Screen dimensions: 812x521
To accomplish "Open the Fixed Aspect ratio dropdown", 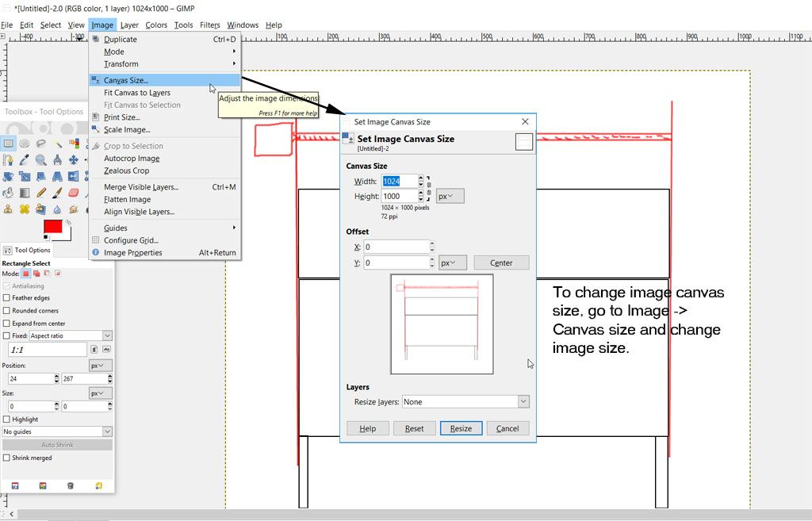I will pos(71,335).
